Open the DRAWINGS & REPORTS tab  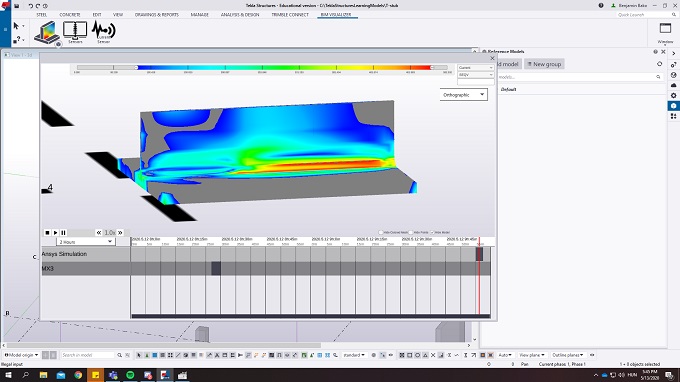click(157, 15)
